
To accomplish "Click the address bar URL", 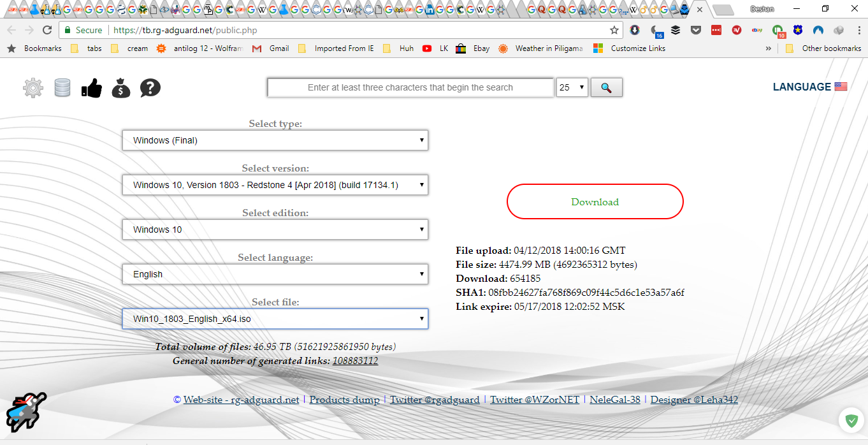I will coord(185,30).
